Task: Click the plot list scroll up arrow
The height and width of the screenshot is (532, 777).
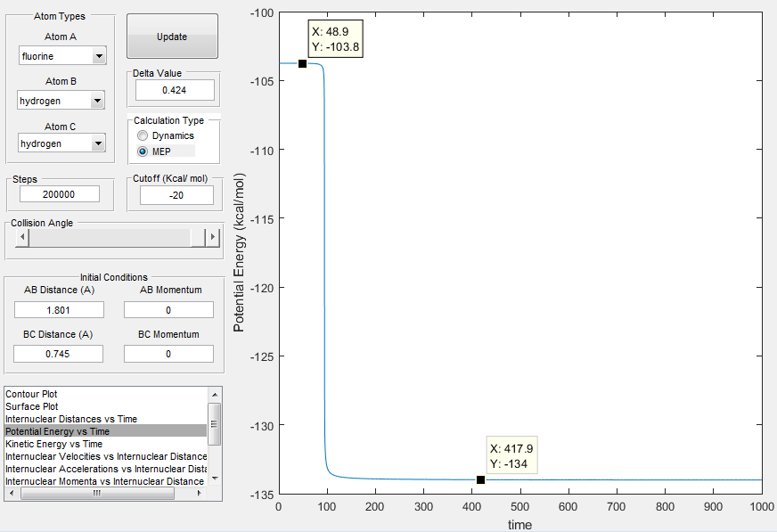Action: 215,395
